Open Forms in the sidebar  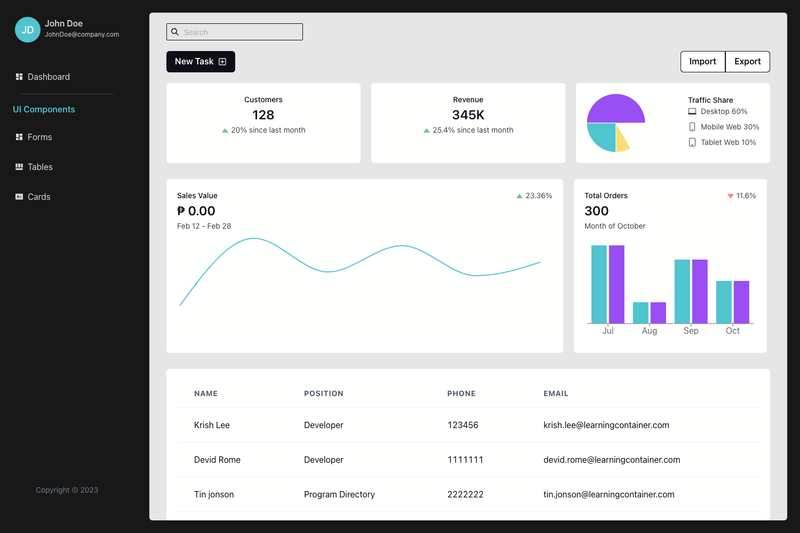[34, 137]
